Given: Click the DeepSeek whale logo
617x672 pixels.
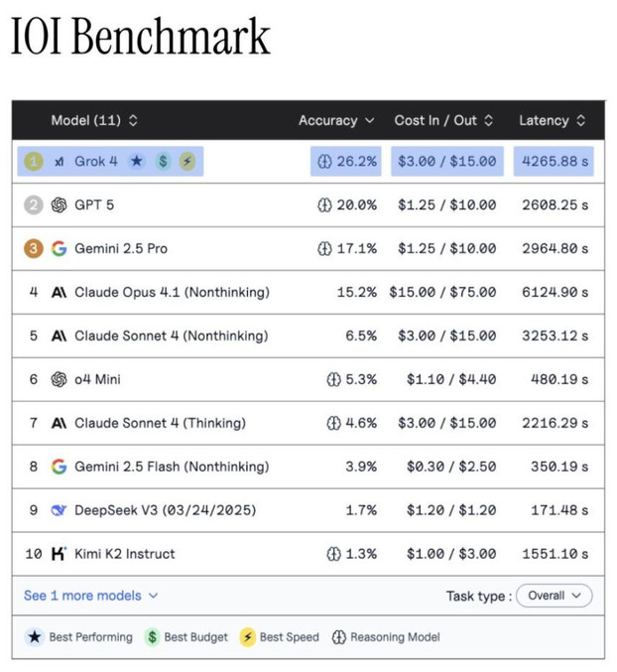Looking at the screenshot, I should click(59, 510).
